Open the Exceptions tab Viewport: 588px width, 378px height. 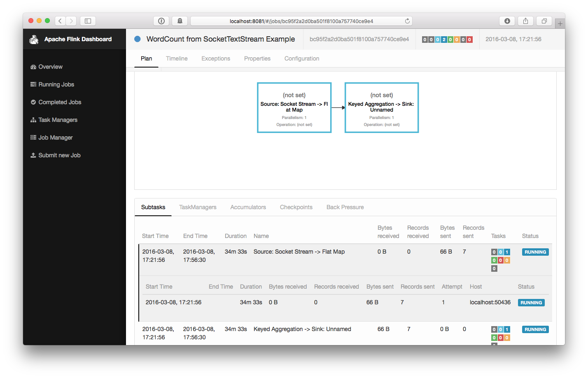[216, 58]
